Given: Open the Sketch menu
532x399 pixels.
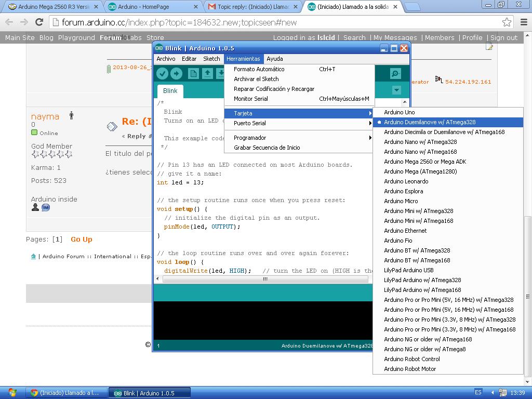Looking at the screenshot, I should click(211, 59).
